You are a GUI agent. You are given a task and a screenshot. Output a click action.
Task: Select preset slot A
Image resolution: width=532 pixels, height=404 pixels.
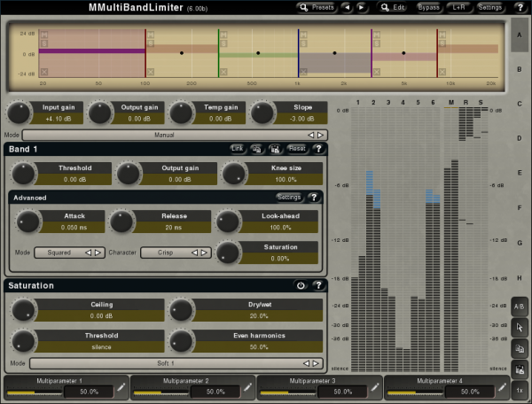coord(520,36)
